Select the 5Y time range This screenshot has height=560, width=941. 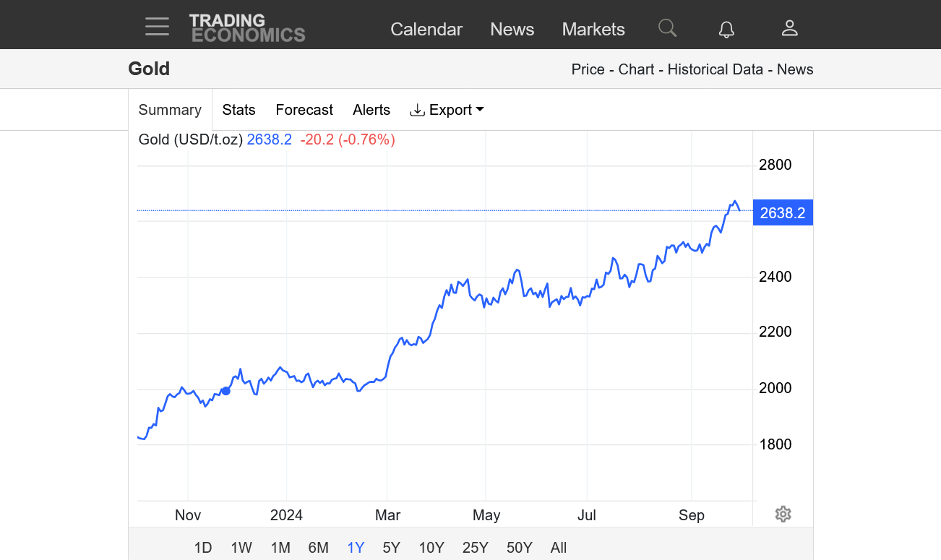tap(391, 548)
